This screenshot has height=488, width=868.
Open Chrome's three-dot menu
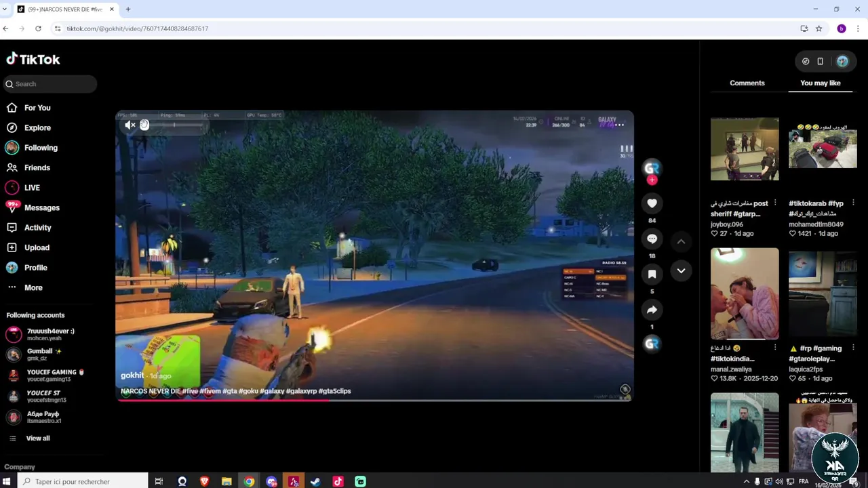858,28
